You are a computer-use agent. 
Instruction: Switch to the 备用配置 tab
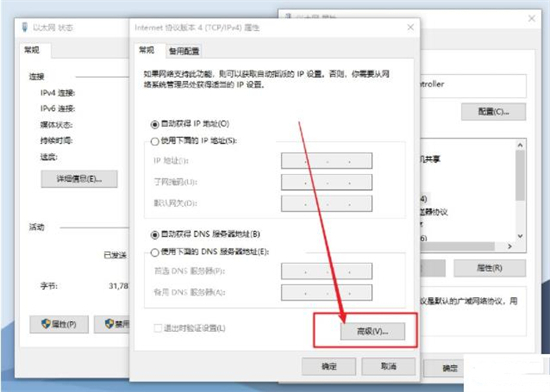click(x=184, y=51)
